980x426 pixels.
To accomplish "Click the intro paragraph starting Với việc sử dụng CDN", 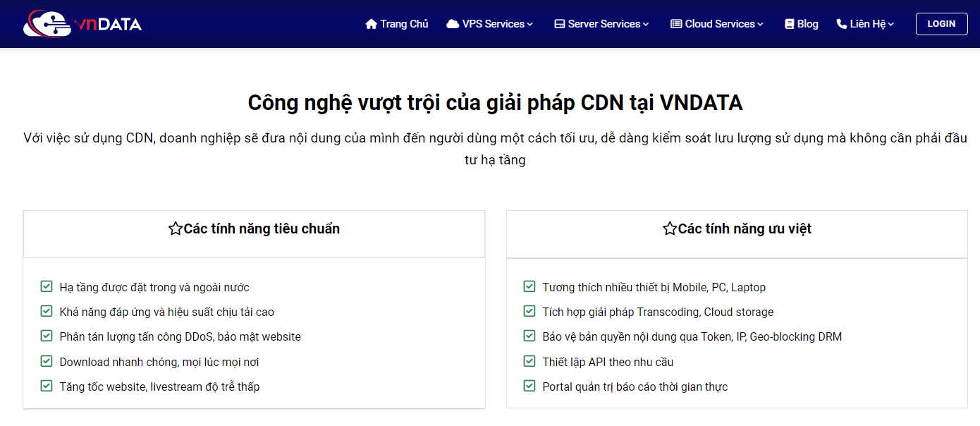I will click(x=495, y=149).
